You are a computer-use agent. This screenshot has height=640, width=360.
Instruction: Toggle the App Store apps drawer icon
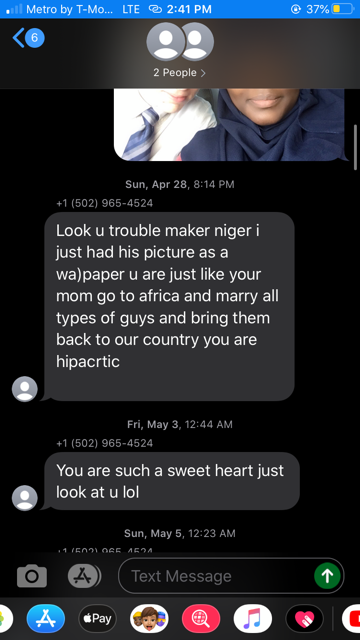(x=84, y=576)
